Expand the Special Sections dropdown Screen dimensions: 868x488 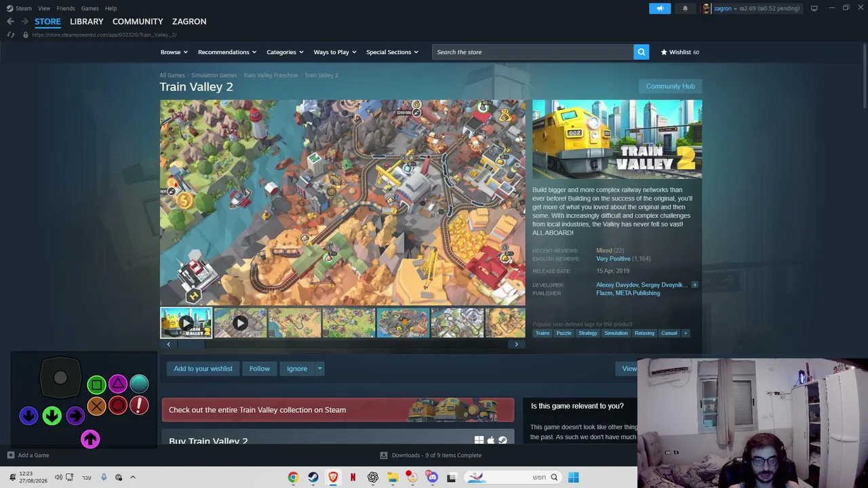click(x=392, y=52)
